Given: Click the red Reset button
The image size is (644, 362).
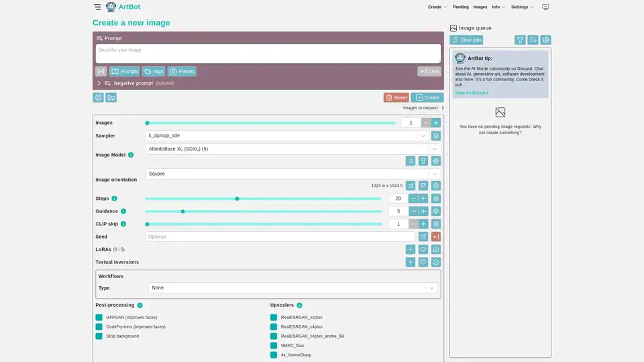Looking at the screenshot, I should click(x=396, y=97).
